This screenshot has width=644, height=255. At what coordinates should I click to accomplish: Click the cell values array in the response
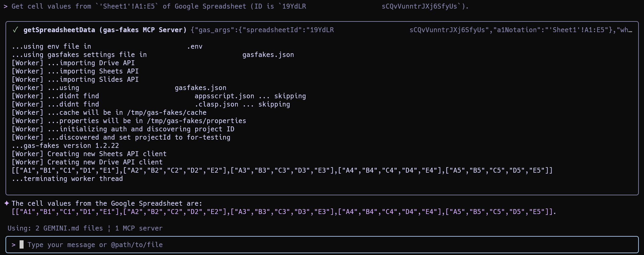coord(283,212)
